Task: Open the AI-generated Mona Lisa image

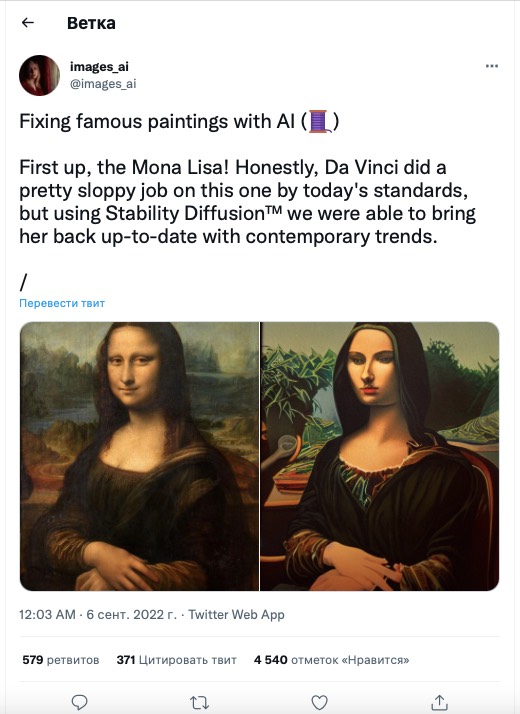Action: coord(380,456)
